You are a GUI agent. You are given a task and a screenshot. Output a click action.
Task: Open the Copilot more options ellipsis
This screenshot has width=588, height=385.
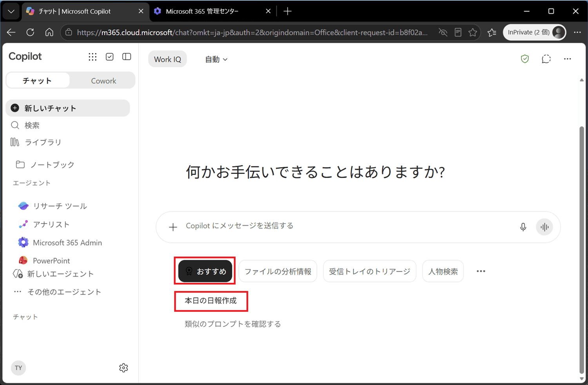568,59
